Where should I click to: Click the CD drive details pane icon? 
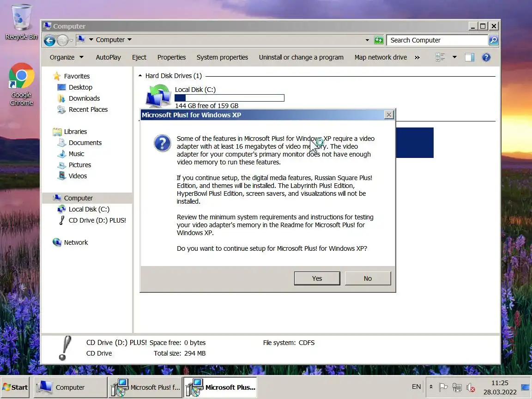(x=65, y=348)
